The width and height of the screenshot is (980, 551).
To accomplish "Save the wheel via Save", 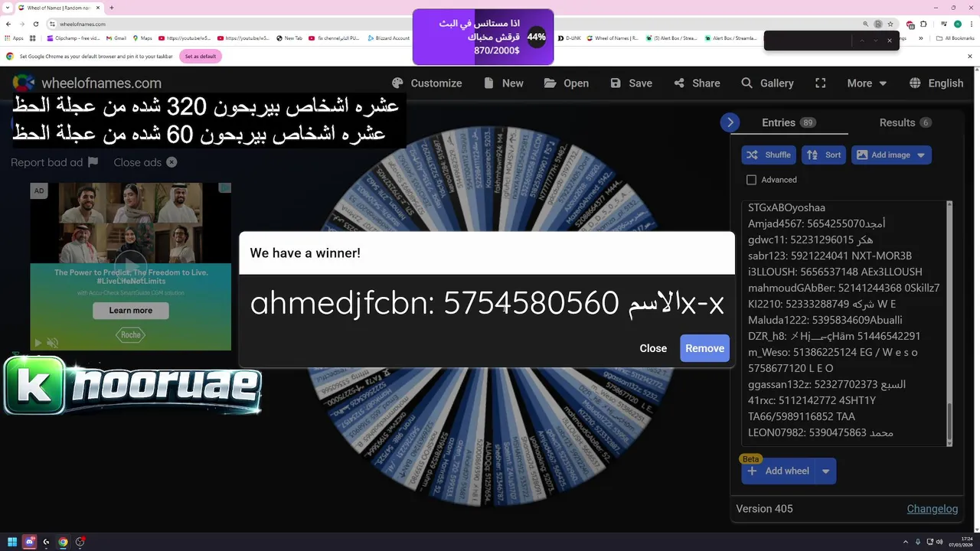I will pyautogui.click(x=631, y=83).
